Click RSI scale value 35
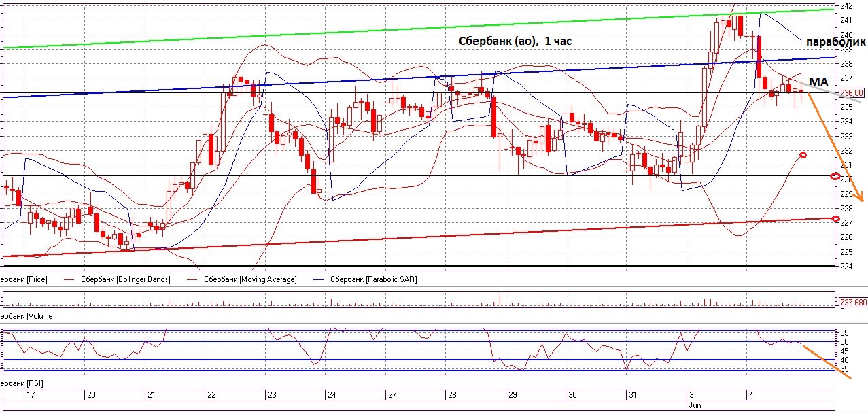This screenshot has width=868, height=412. pos(845,368)
